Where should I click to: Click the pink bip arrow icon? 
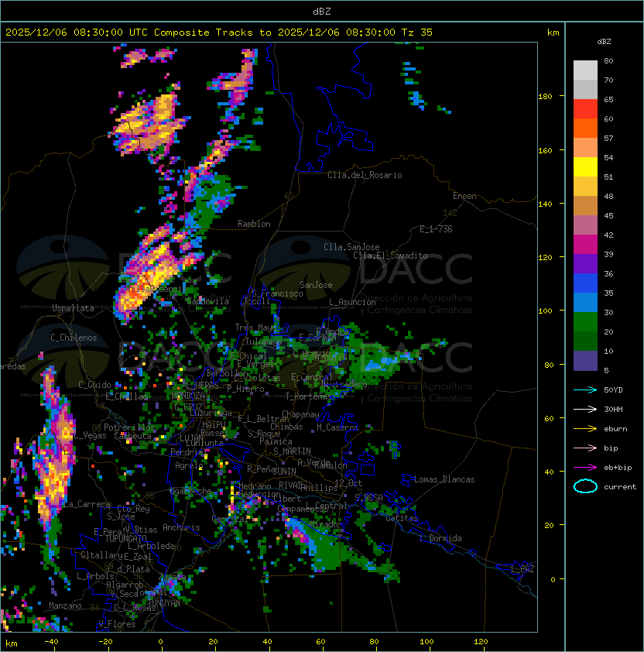pos(585,448)
